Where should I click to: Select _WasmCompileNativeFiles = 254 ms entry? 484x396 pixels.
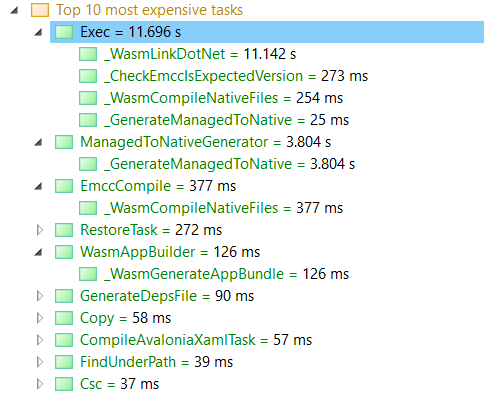(223, 98)
